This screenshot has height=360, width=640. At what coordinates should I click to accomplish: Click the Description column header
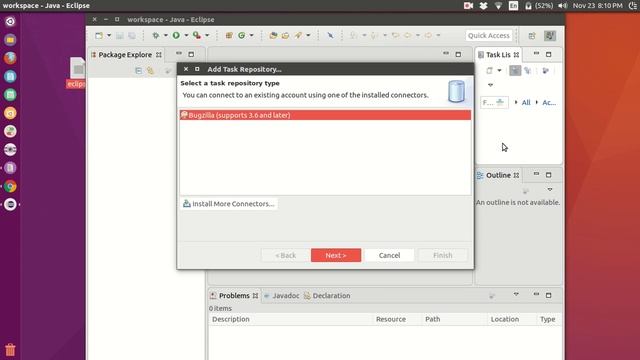(x=290, y=319)
